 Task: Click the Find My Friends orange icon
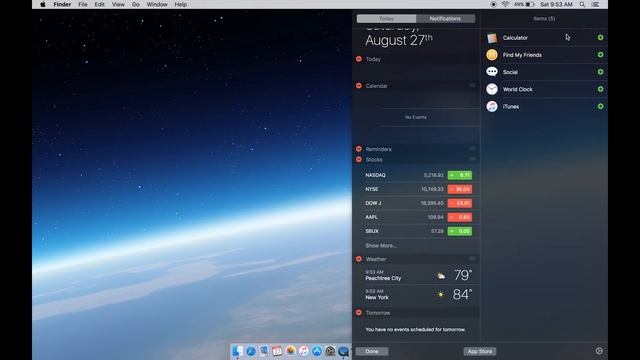click(492, 55)
